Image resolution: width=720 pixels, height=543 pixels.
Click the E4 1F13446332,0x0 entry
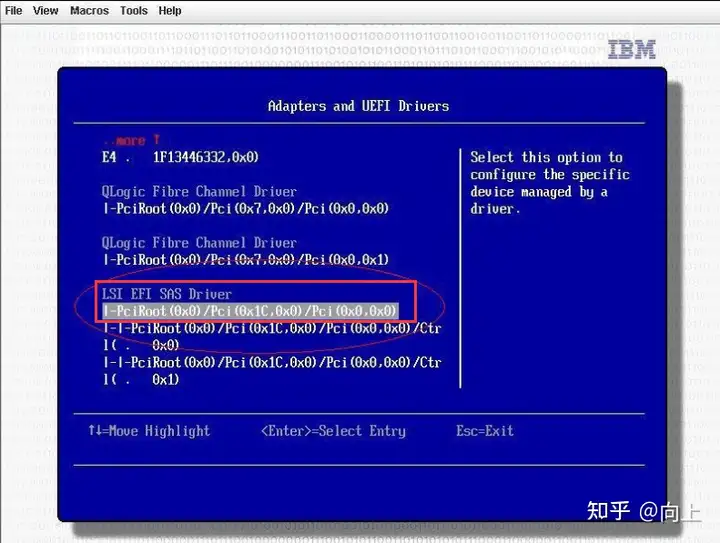tap(180, 157)
